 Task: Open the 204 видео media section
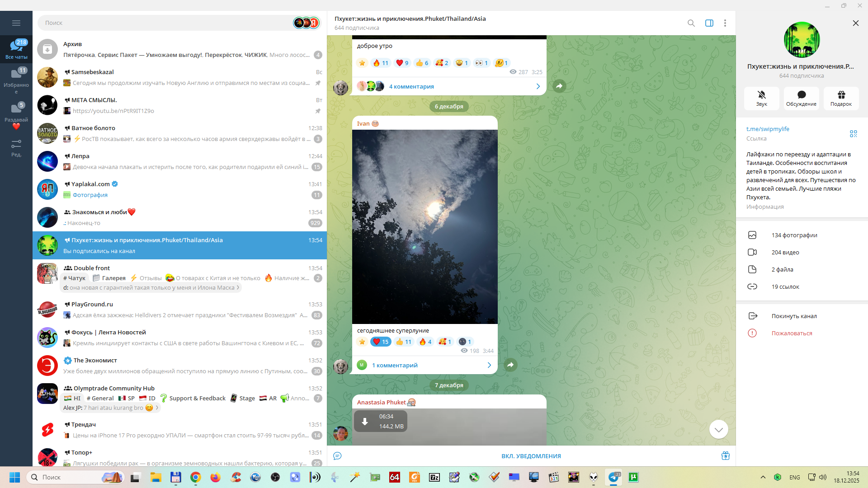tap(785, 252)
